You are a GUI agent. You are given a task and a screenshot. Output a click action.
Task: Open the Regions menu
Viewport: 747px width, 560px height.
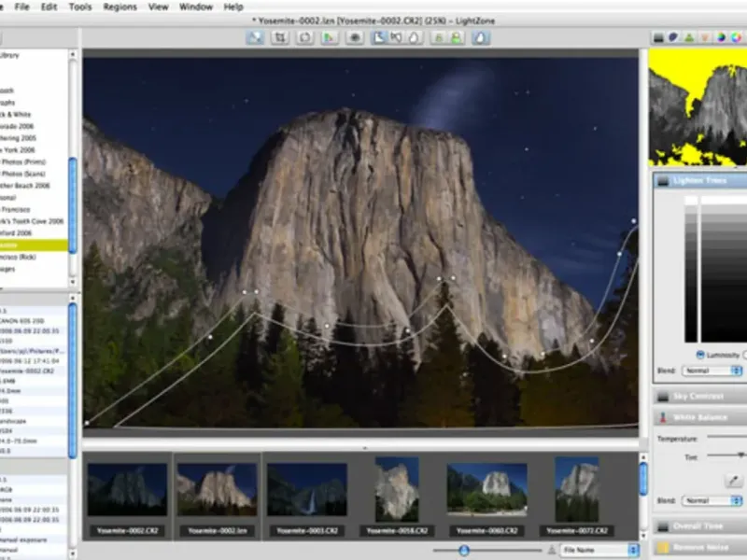click(120, 7)
